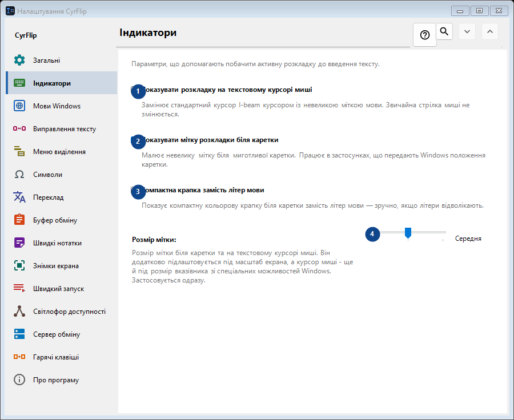
Task: Open the Сервер обміну section
Action: tap(62, 334)
